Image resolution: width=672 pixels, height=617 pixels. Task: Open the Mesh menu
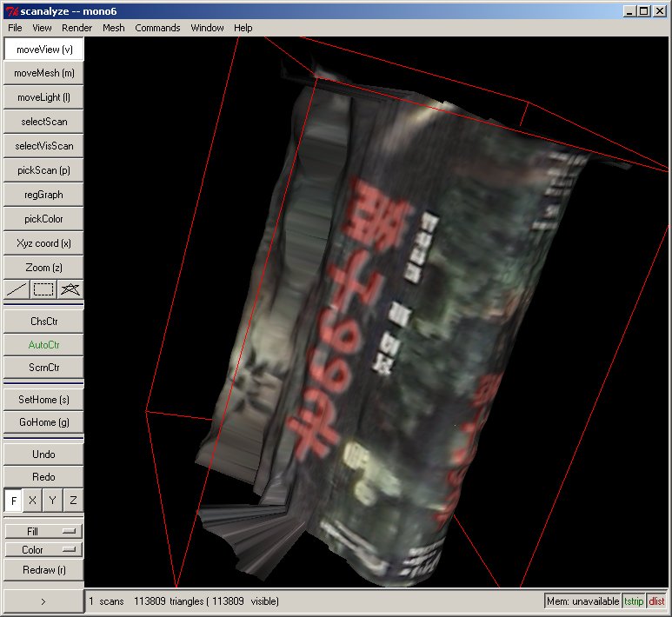click(113, 28)
